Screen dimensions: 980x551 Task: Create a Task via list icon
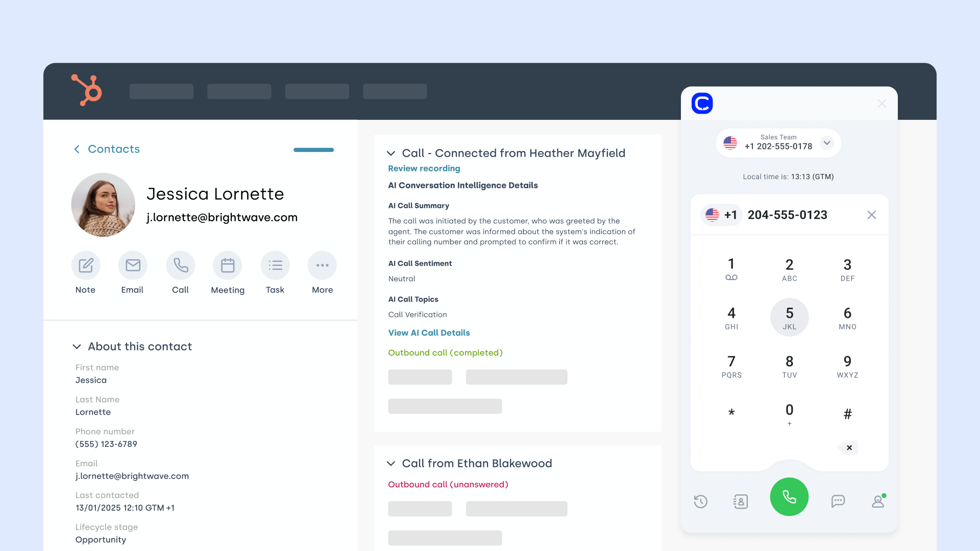coord(275,265)
